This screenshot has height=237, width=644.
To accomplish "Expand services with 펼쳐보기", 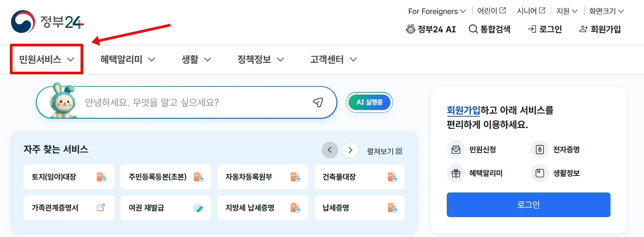I will 385,151.
